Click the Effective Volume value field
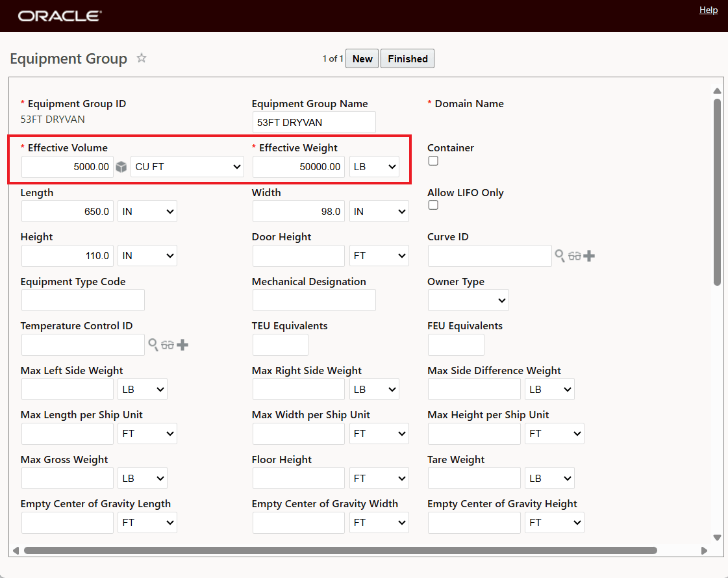This screenshot has height=578, width=728. pos(68,167)
